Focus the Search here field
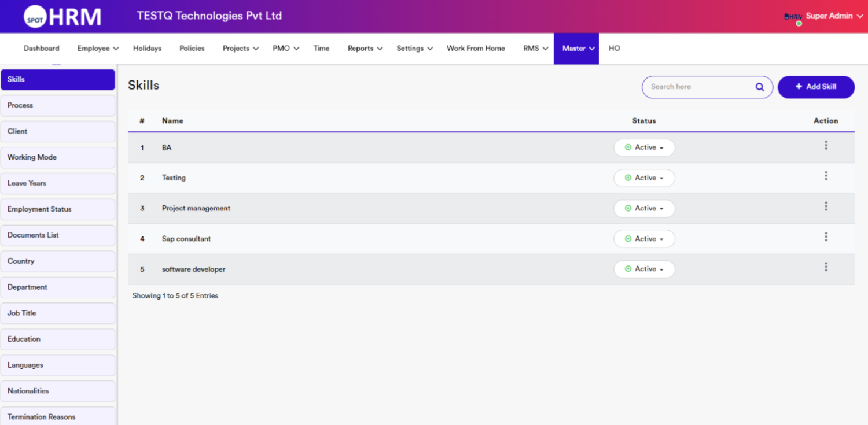 click(x=699, y=87)
